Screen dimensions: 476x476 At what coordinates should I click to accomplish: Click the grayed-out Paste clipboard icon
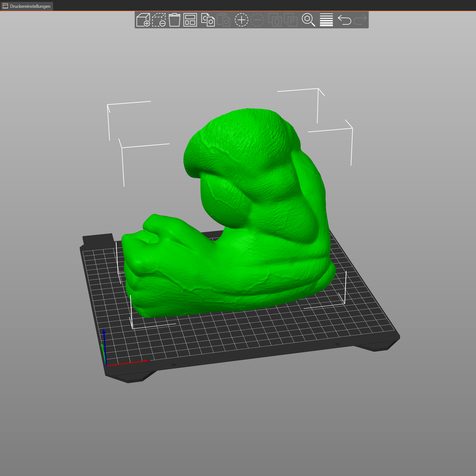[x=224, y=20]
